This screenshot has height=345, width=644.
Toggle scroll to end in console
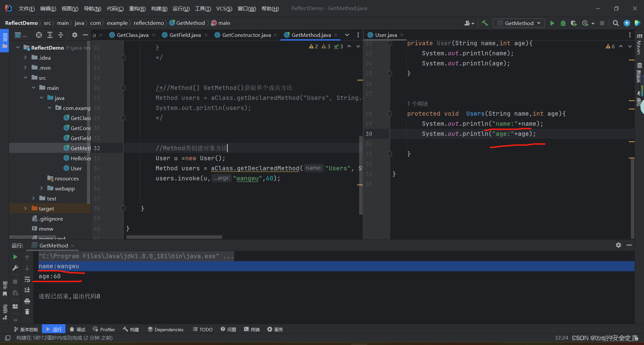(27, 290)
